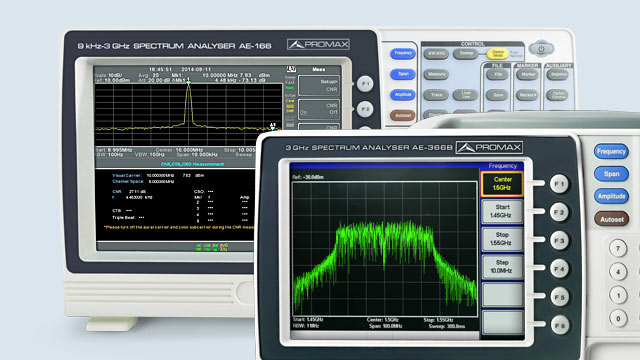This screenshot has width=640, height=360.
Task: Push the F1 softkey on the AE-366B
Action: (x=559, y=184)
